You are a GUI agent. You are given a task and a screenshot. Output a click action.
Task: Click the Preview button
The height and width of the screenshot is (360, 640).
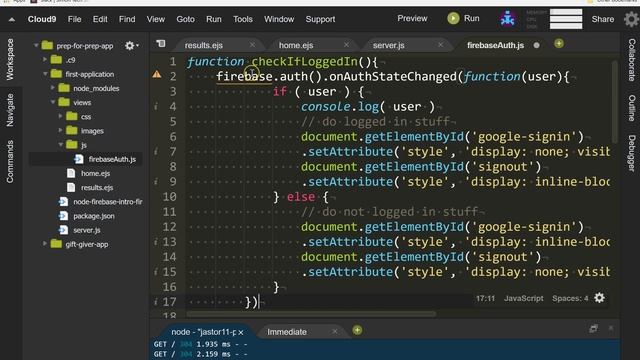click(412, 18)
